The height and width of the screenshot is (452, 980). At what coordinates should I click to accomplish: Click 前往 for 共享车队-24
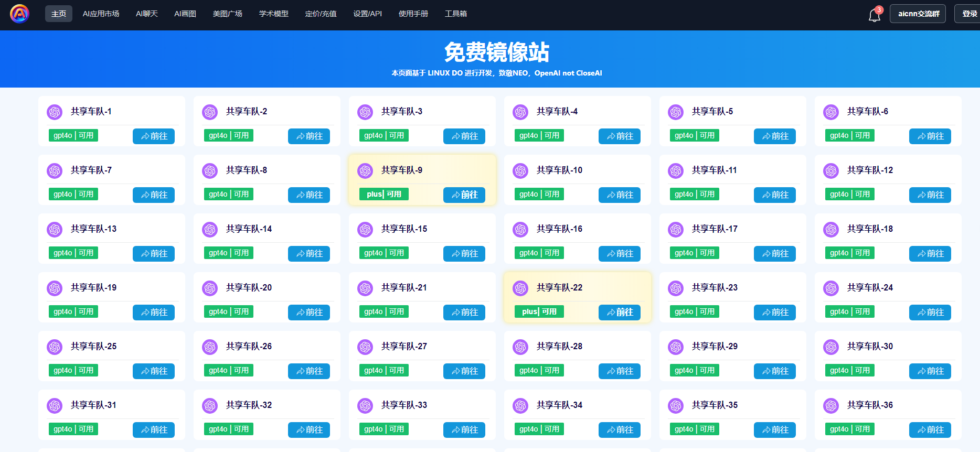(x=930, y=313)
